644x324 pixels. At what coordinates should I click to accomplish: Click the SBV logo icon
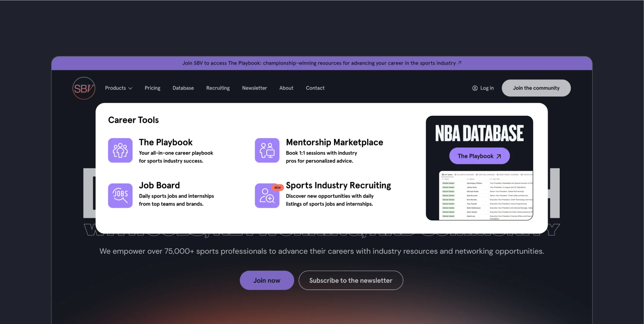point(84,88)
